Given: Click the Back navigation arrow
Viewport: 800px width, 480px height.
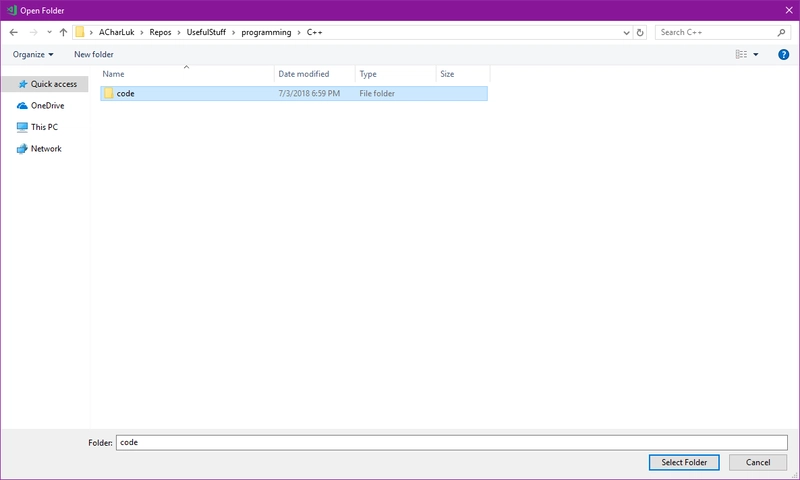Looking at the screenshot, I should point(13,32).
